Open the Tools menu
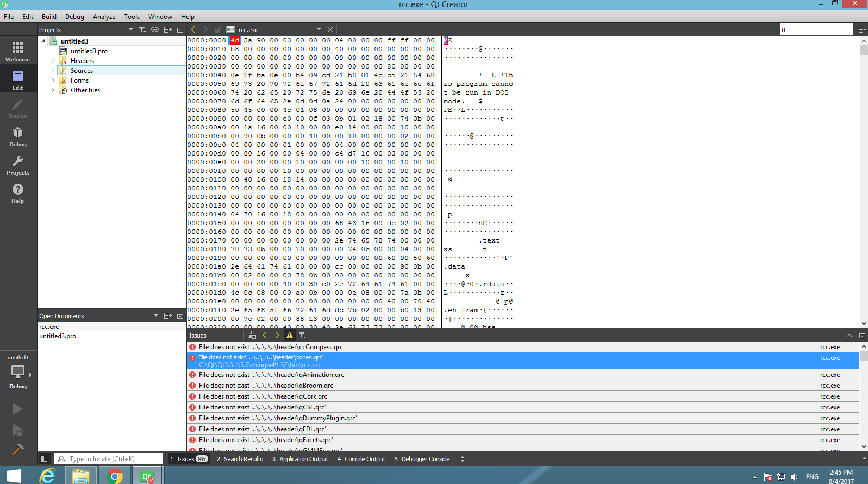This screenshot has height=484, width=868. 132,17
